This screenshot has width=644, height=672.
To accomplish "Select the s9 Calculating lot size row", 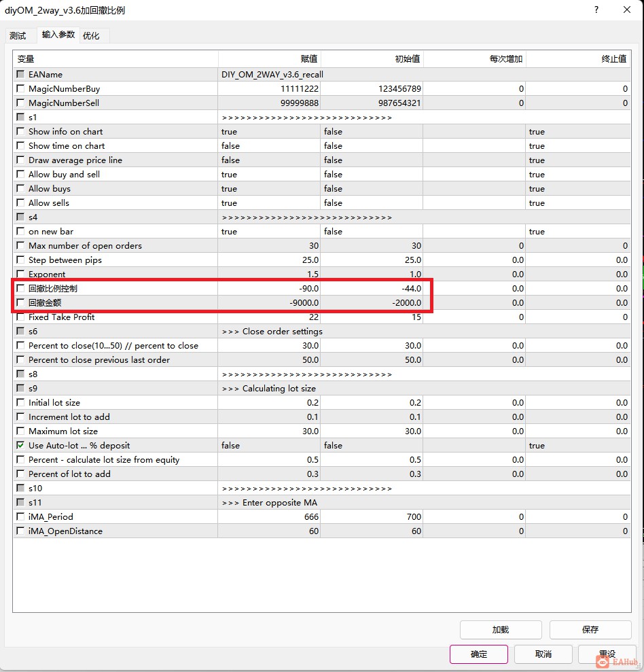I will point(322,388).
